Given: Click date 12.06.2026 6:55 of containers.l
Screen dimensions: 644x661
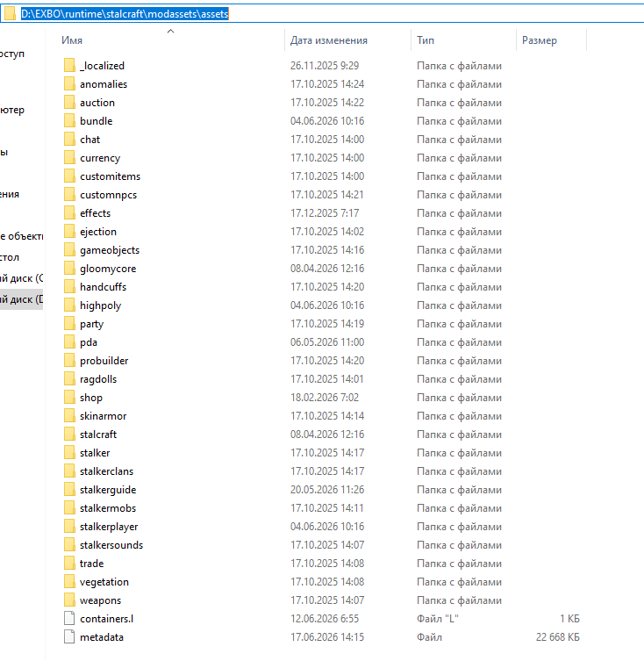Looking at the screenshot, I should pyautogui.click(x=325, y=619).
